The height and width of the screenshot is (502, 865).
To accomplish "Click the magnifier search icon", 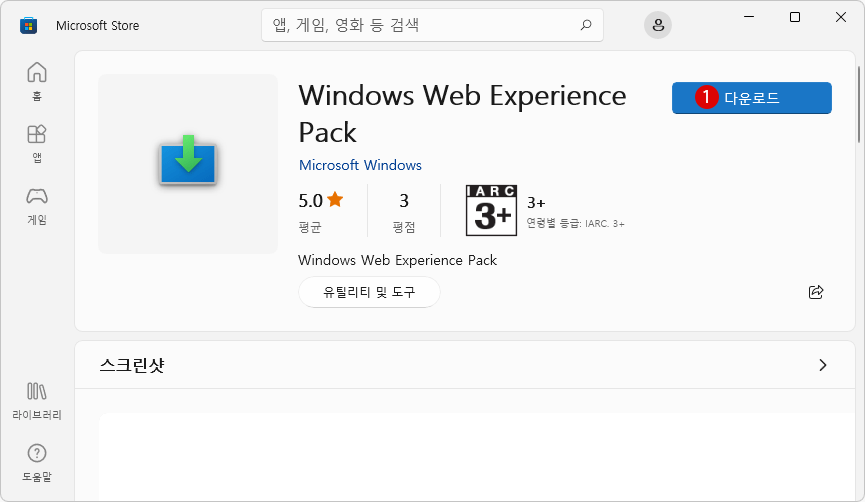I will [586, 25].
